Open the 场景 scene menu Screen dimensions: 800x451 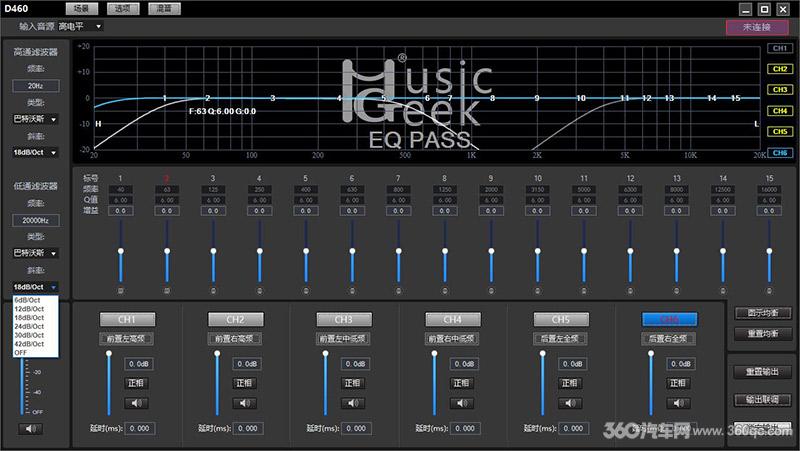(82, 9)
